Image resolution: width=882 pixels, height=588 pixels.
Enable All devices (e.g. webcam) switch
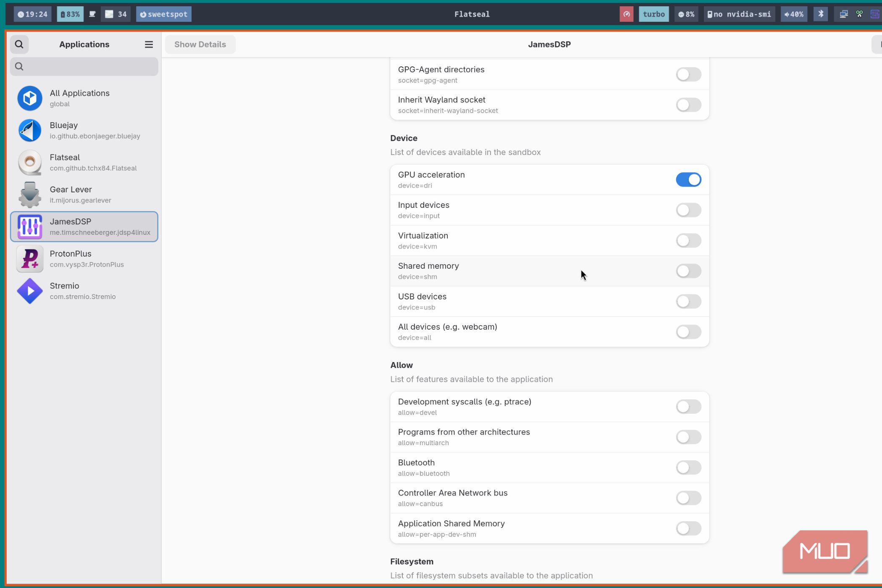(x=688, y=332)
